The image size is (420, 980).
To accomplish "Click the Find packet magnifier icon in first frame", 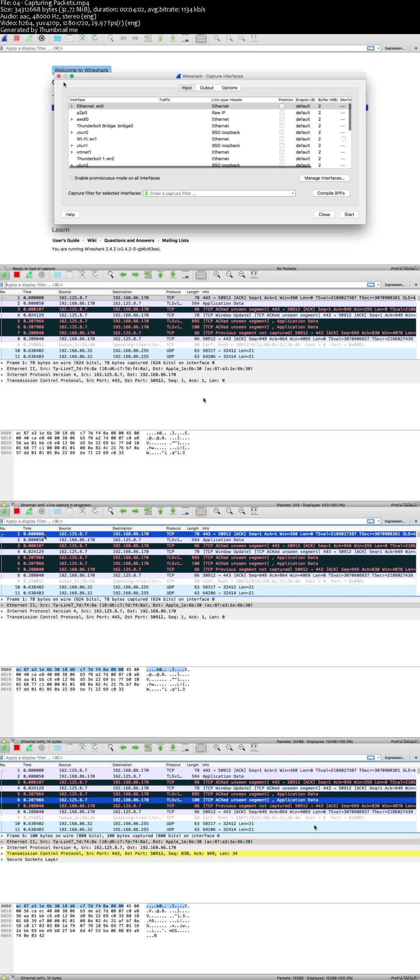I will (x=110, y=38).
